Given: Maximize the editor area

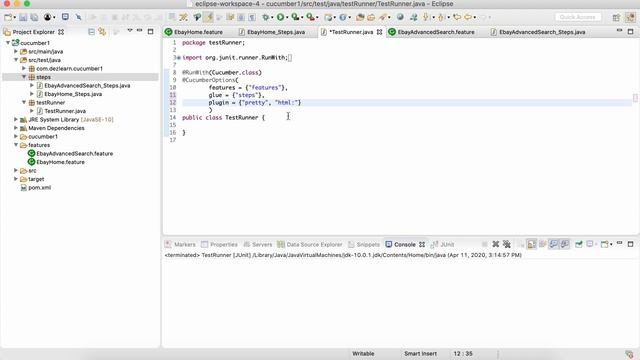Looking at the screenshot, I should [631, 31].
